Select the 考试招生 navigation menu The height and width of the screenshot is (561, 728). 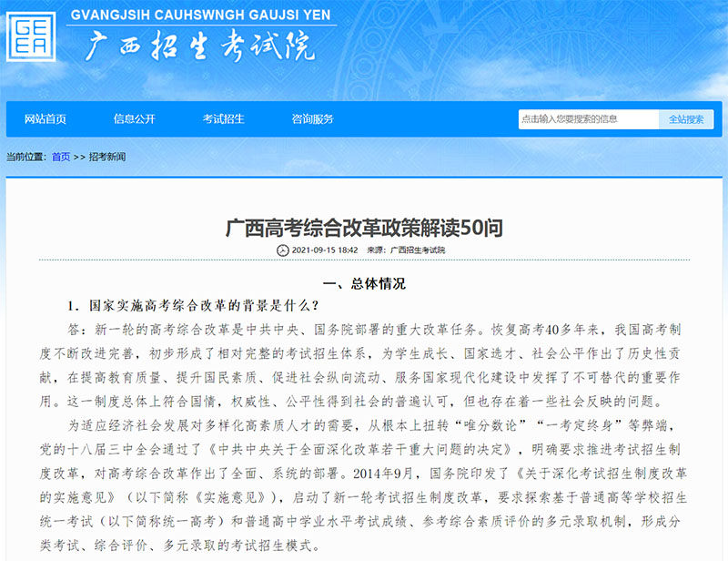pyautogui.click(x=223, y=119)
